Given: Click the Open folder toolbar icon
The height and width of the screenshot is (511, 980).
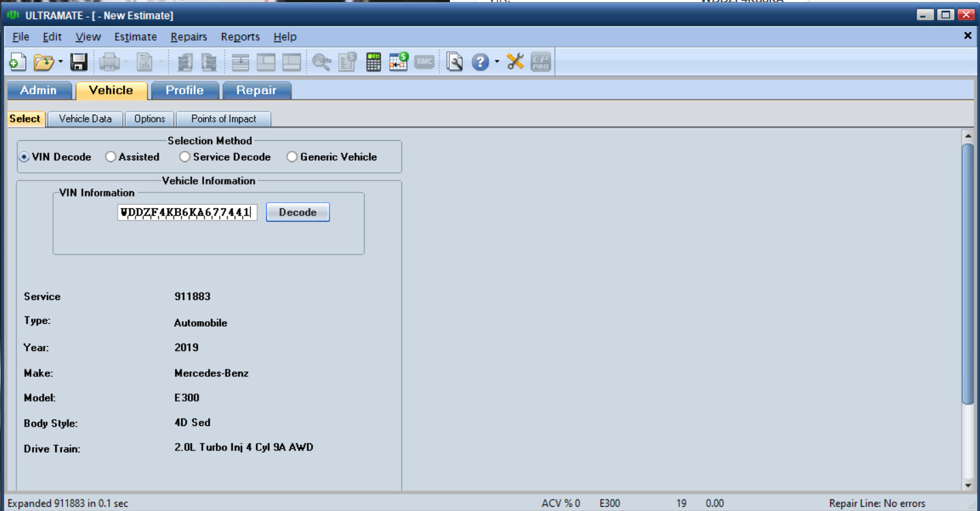Looking at the screenshot, I should coord(44,63).
